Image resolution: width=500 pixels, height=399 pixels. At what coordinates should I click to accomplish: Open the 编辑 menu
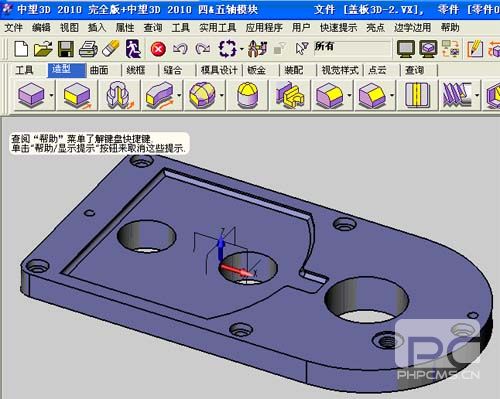tap(41, 27)
